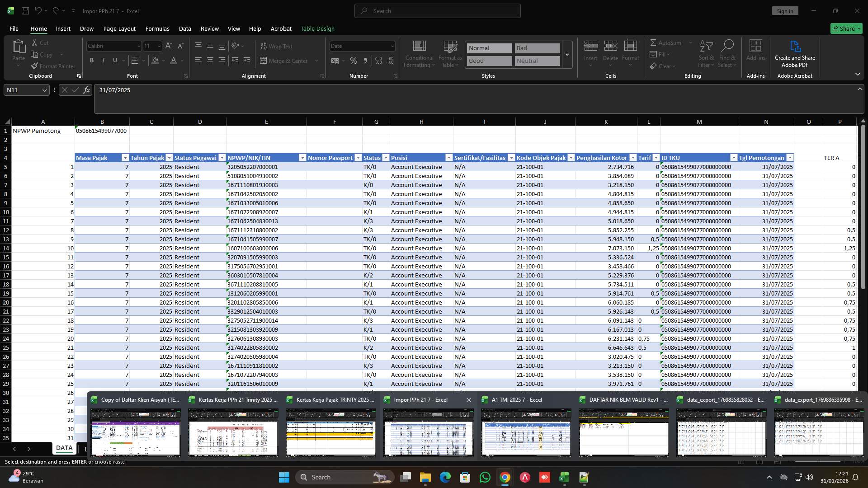This screenshot has width=868, height=488.
Task: Open the filter dropdown on Masa Pajak
Action: [125, 158]
